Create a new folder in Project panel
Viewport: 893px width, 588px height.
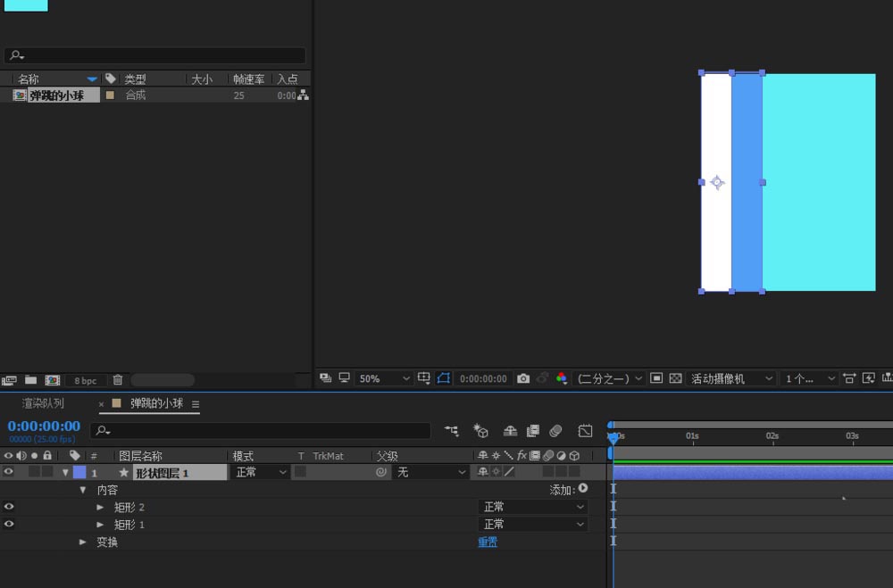30,380
